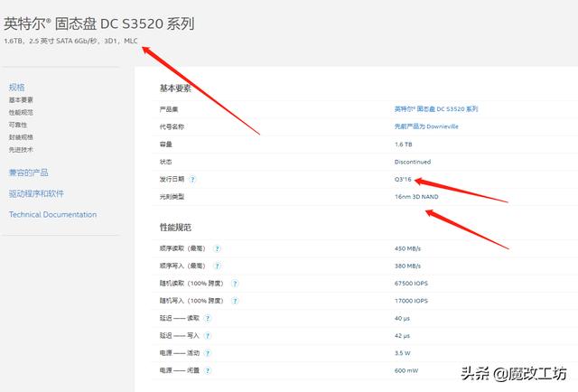Open help icon for 随机读取 (100% 跨度)
Image resolution: width=578 pixels, height=392 pixels.
click(x=235, y=284)
